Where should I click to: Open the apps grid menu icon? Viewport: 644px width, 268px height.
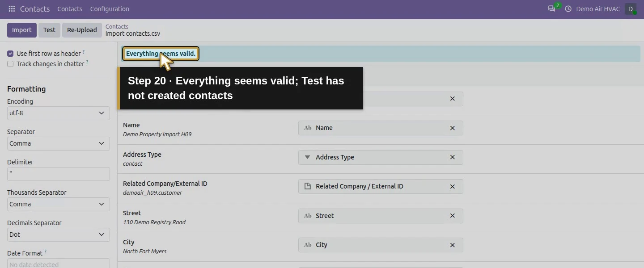12,9
